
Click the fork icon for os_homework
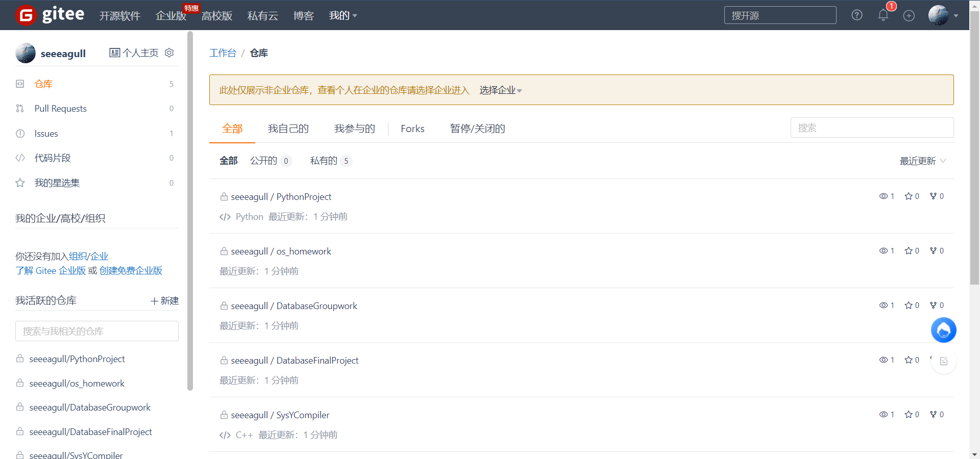pos(934,251)
